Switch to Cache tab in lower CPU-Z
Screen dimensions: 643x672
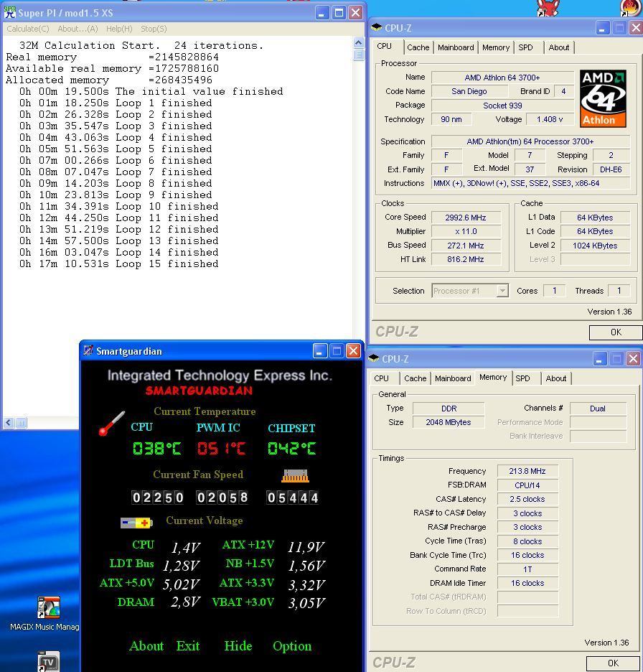click(415, 378)
